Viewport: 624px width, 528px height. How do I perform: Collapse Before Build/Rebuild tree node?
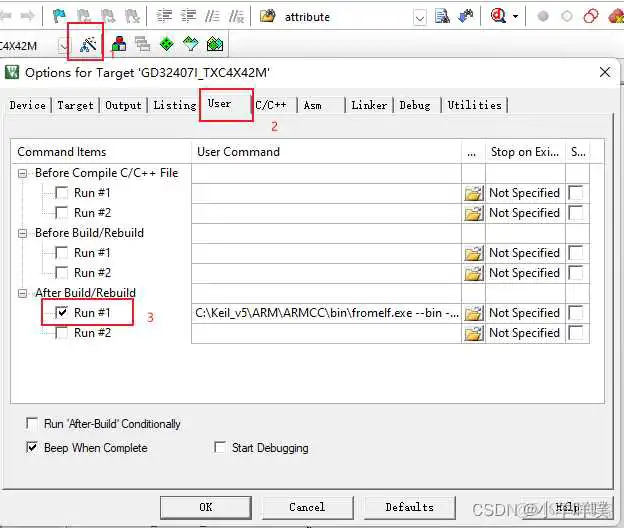coord(23,233)
